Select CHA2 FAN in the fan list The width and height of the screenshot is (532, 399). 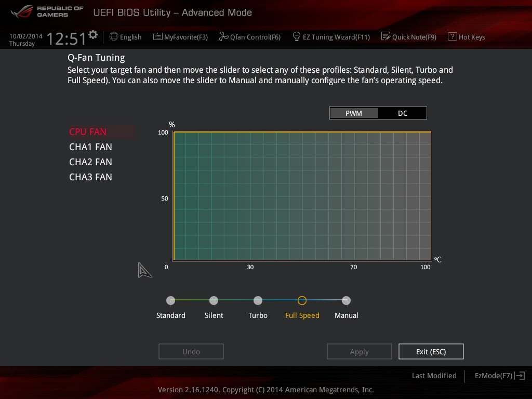coord(90,162)
